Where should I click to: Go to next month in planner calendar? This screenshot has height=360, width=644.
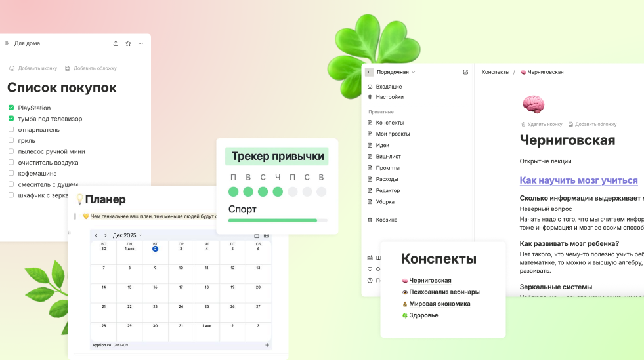pyautogui.click(x=106, y=235)
